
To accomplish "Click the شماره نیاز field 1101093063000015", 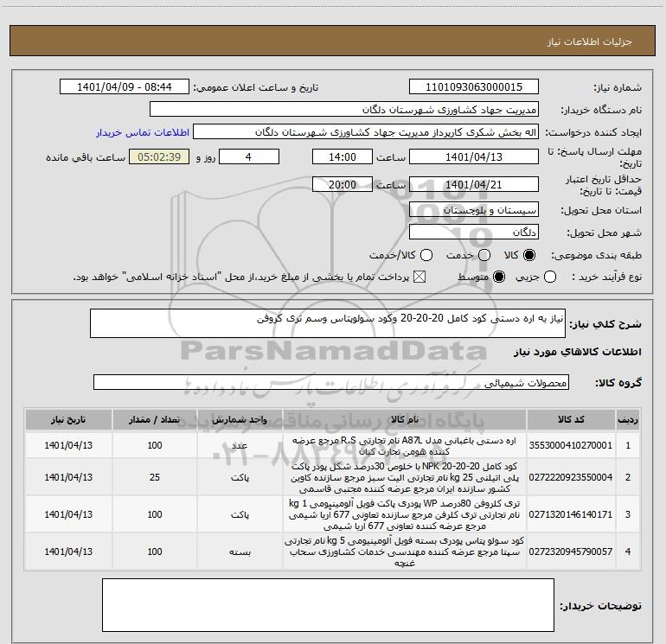I will [x=474, y=87].
